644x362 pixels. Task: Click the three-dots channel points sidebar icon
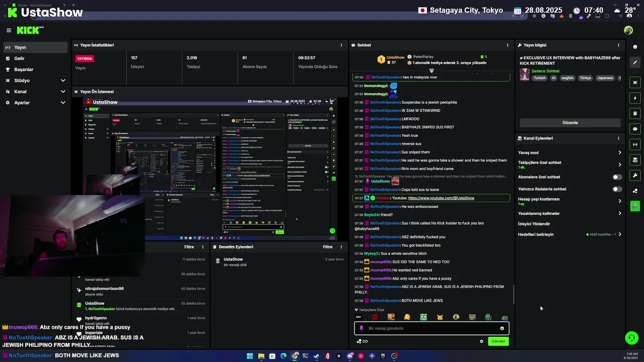click(635, 191)
